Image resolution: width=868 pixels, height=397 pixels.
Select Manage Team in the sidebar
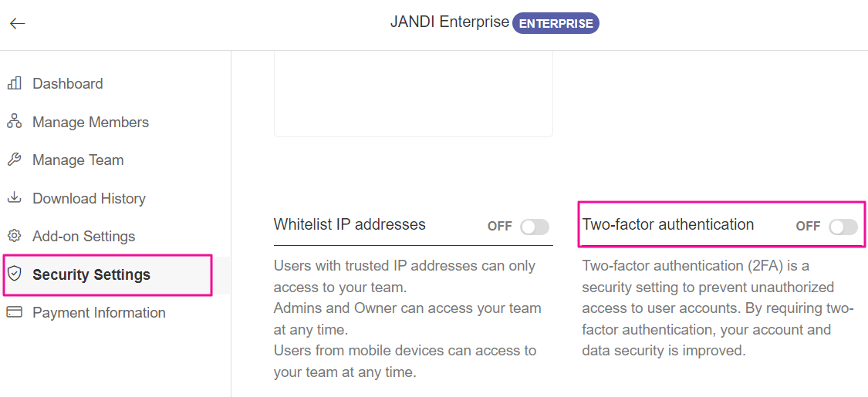click(x=78, y=160)
